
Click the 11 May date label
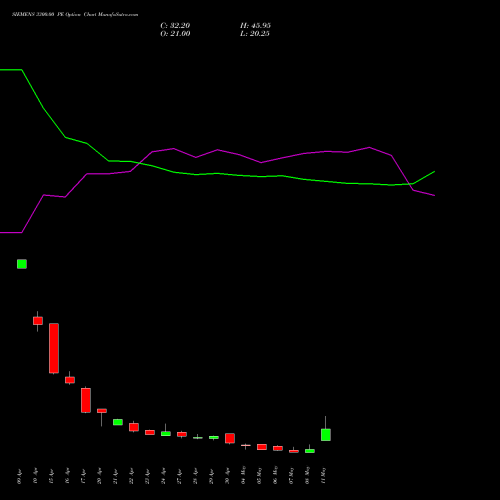click(323, 475)
